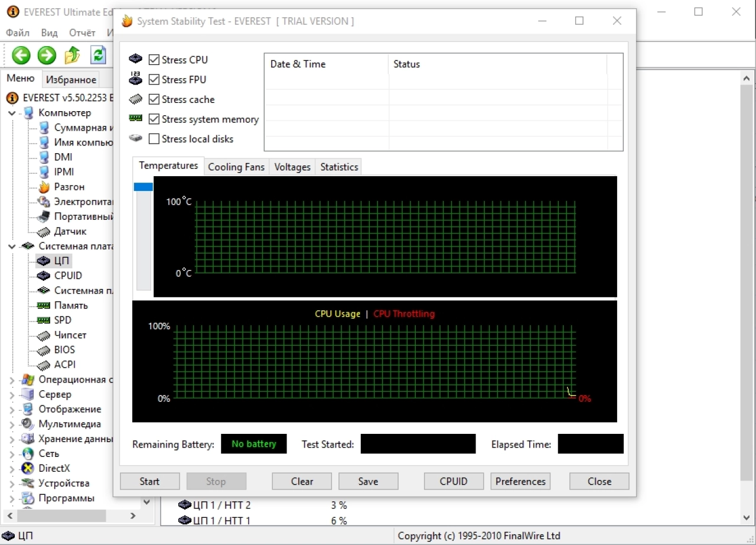Click the Датчик sensor icon
756x545 pixels.
44,231
